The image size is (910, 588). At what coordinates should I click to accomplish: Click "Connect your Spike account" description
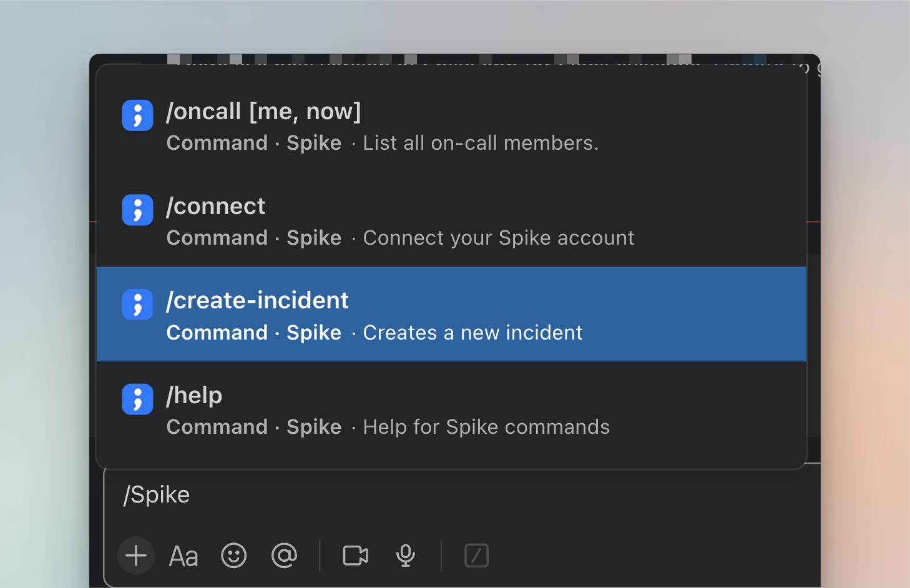[499, 238]
